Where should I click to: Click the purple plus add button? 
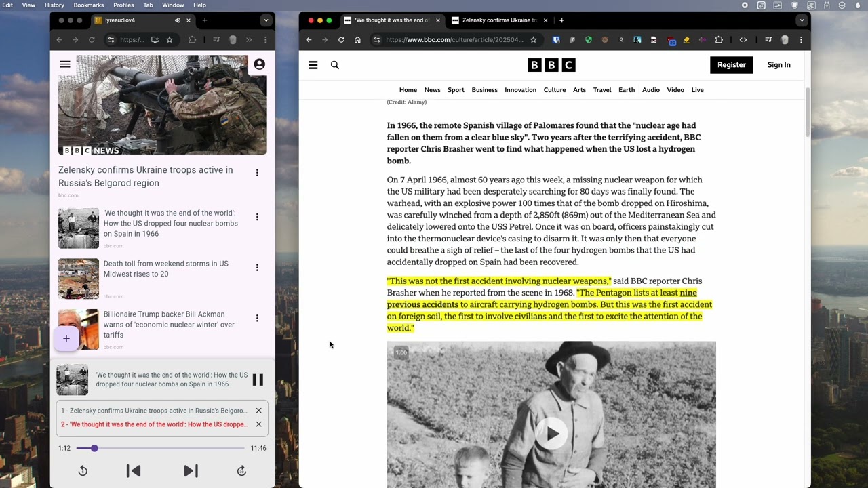tap(66, 338)
